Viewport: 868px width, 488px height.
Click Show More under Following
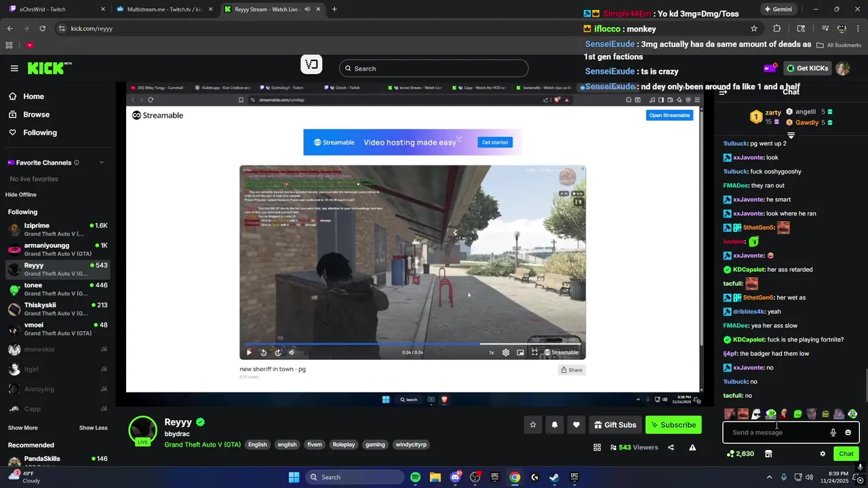tap(23, 428)
